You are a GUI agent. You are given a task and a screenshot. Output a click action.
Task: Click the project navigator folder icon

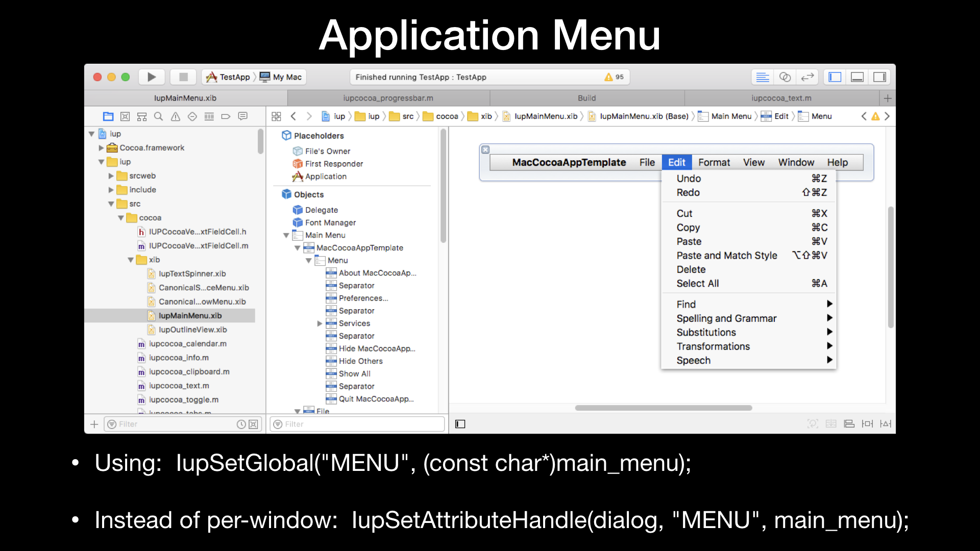pyautogui.click(x=108, y=116)
